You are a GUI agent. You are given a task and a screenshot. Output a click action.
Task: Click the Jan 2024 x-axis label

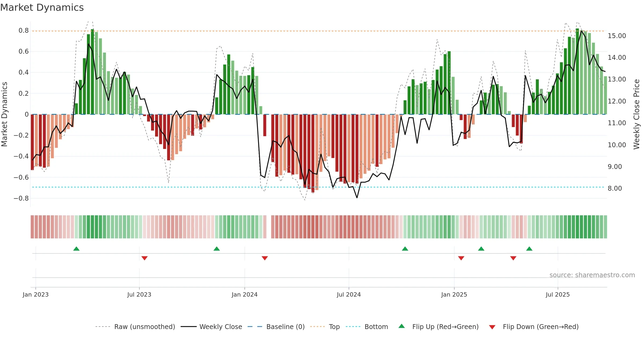(x=245, y=295)
